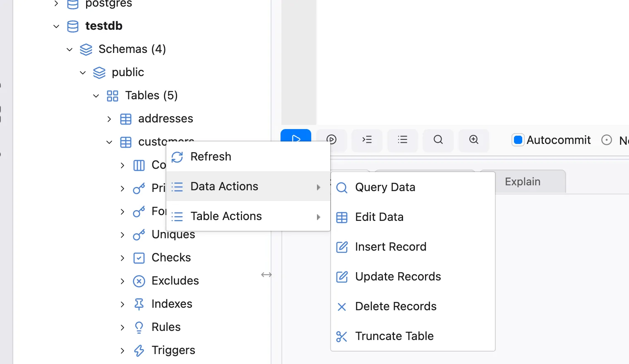The height and width of the screenshot is (364, 629).
Task: Choose Update Records option
Action: (413, 277)
